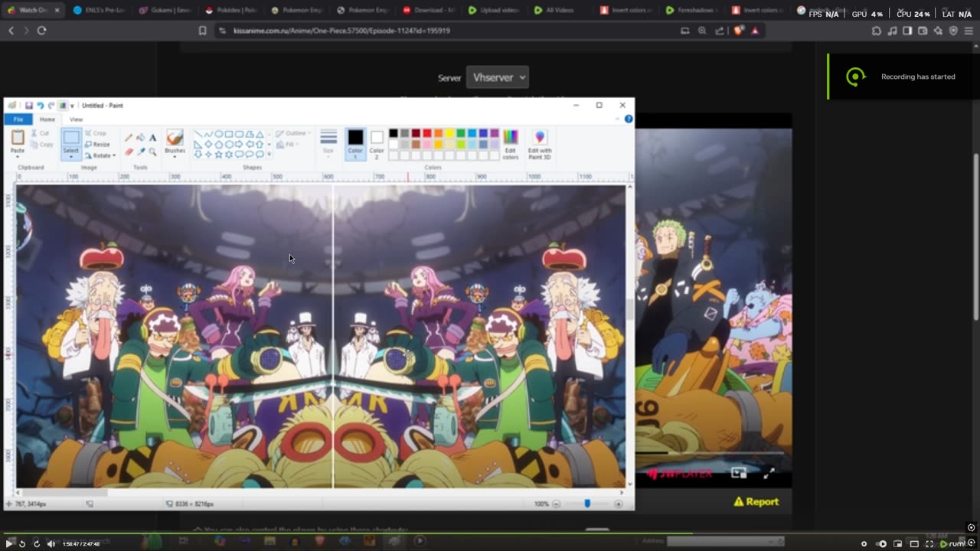Click the browser reload icon
Image resolution: width=980 pixels, height=551 pixels.
(41, 31)
